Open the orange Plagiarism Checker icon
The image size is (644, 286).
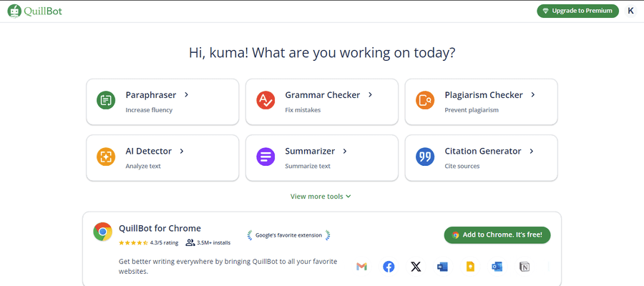424,100
